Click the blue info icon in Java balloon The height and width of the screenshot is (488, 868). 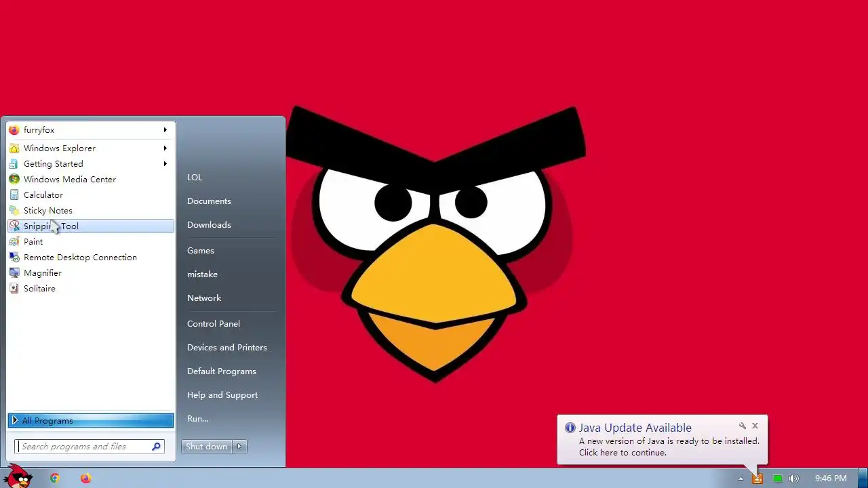(570, 428)
